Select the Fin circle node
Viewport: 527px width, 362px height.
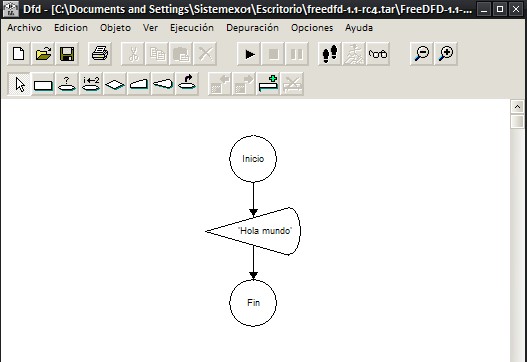pos(253,303)
